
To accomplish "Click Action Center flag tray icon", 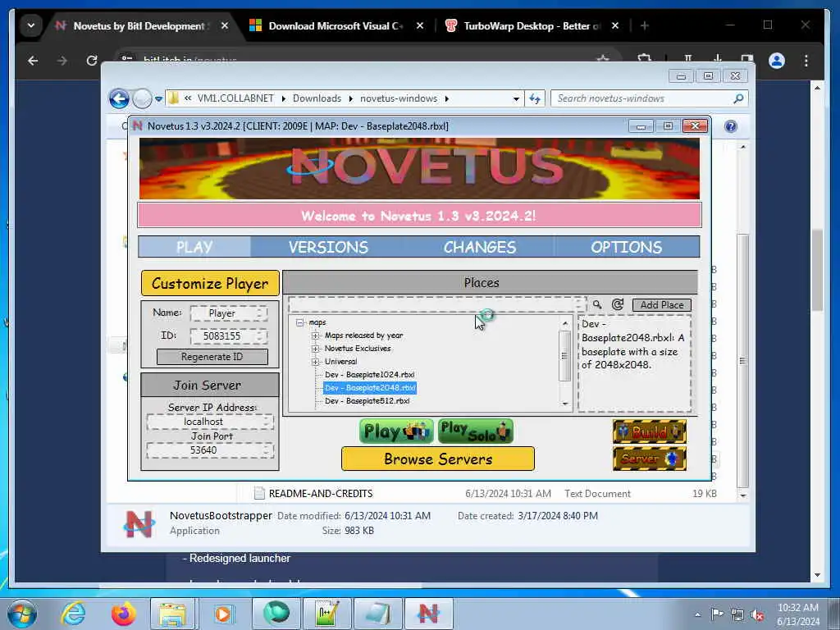I will click(717, 614).
